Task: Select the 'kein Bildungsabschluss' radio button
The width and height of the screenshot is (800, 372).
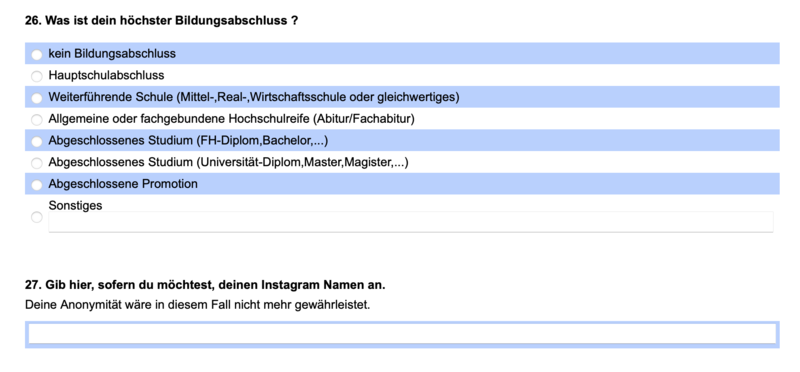Action: tap(37, 55)
